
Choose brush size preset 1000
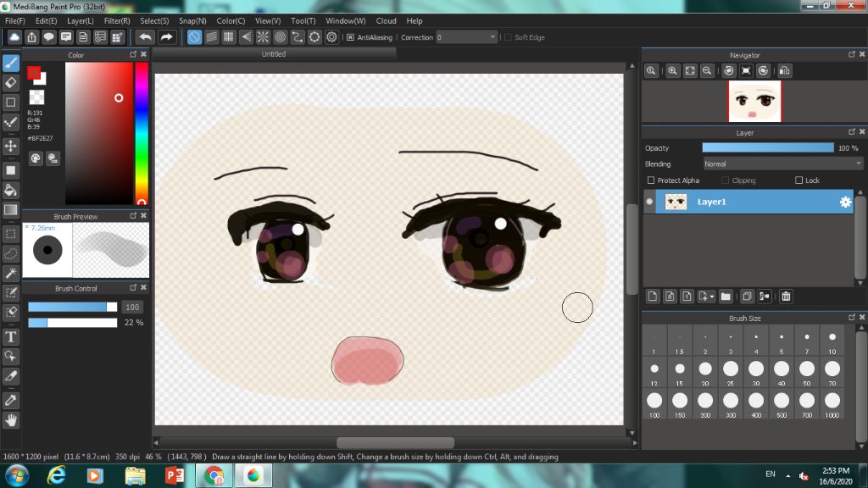click(x=832, y=405)
